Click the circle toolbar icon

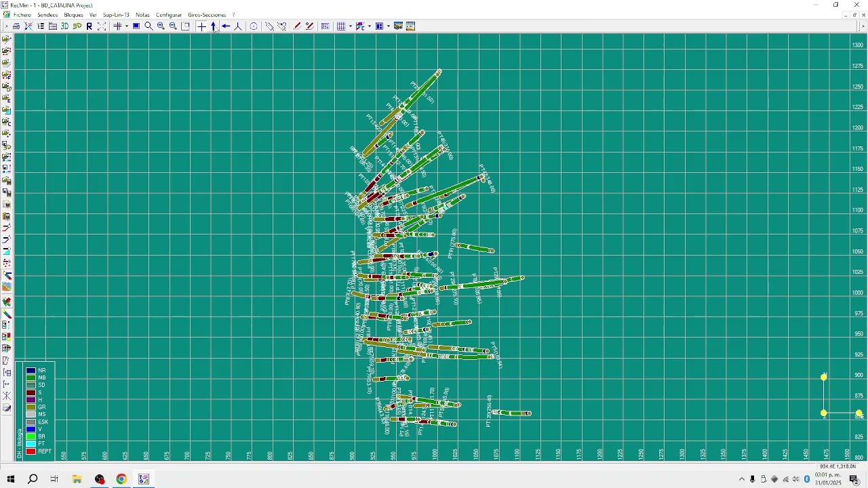pos(254,26)
